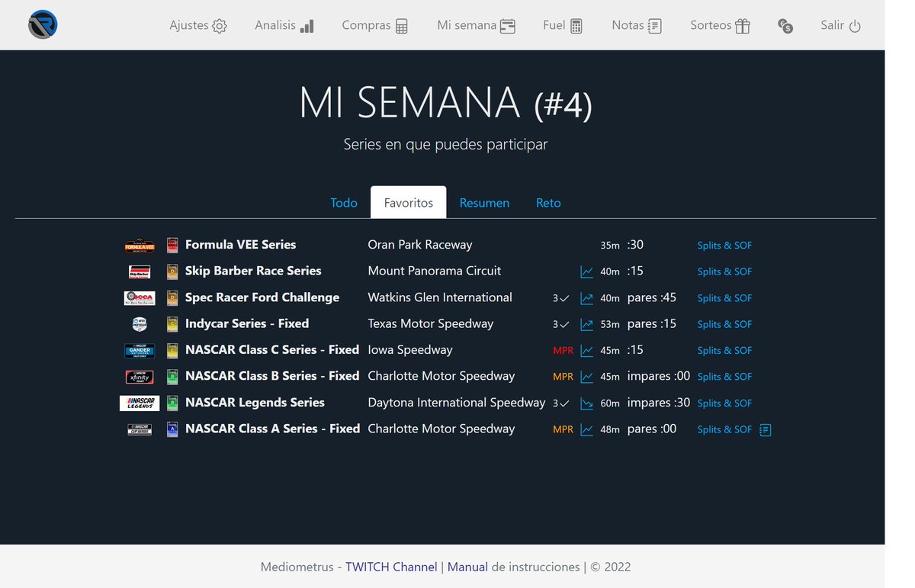The width and height of the screenshot is (915, 588).
Task: Click SCCA Spec Racer Ford logo
Action: (x=140, y=298)
